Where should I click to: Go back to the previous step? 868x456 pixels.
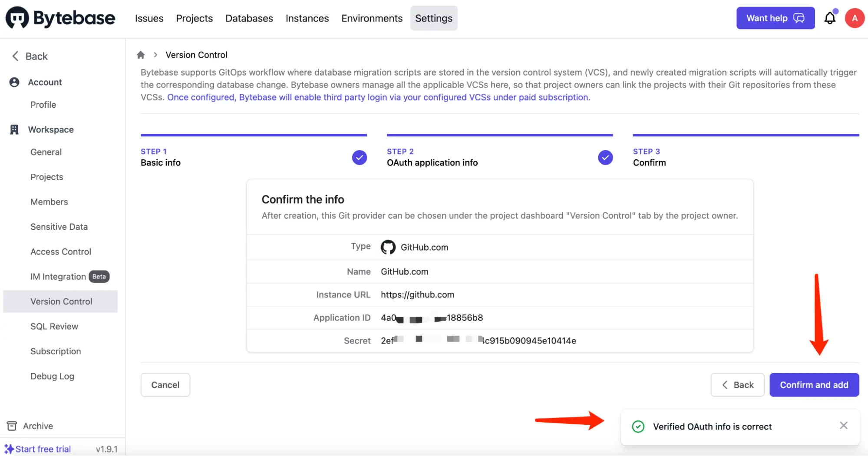pos(737,385)
